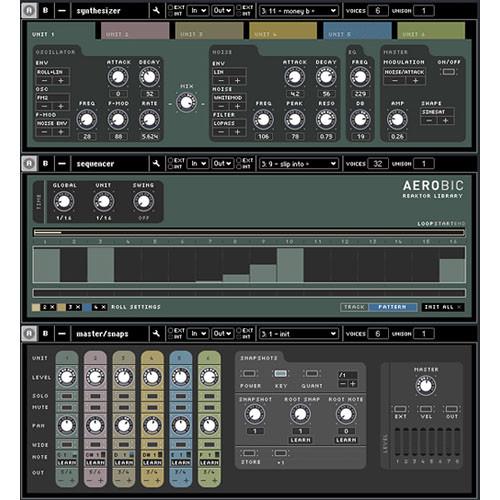Click roll 2 beige color swatch
The height and width of the screenshot is (500, 500).
[x=36, y=307]
